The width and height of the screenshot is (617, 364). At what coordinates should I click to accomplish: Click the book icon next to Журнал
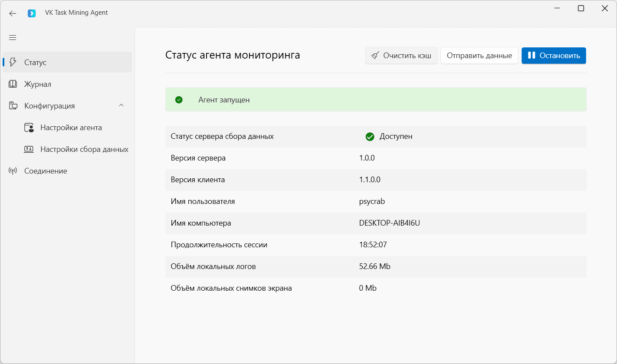click(13, 84)
